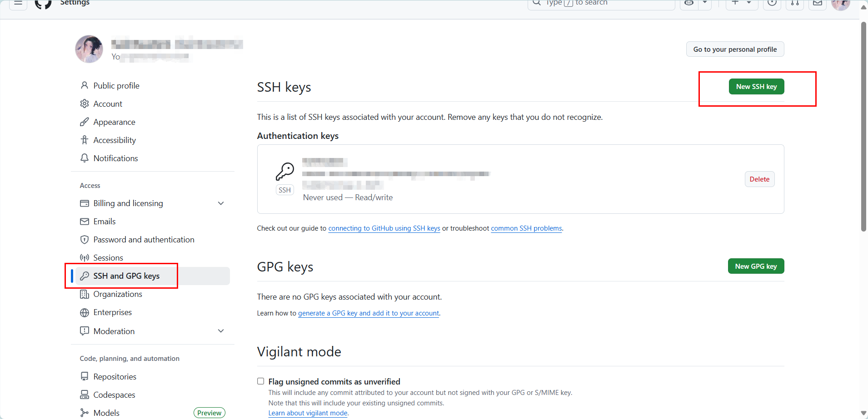Image resolution: width=868 pixels, height=419 pixels.
Task: Delete the listed SSH authentication key
Action: click(759, 179)
